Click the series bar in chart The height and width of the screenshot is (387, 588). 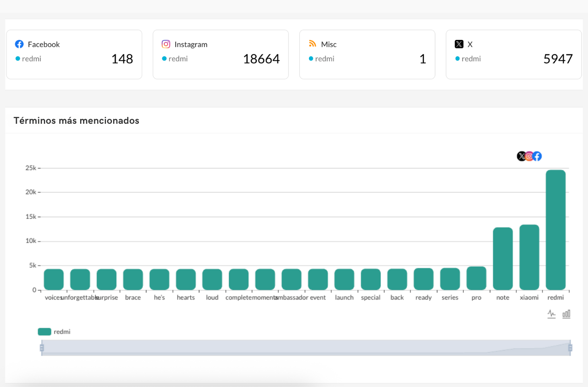click(450, 279)
